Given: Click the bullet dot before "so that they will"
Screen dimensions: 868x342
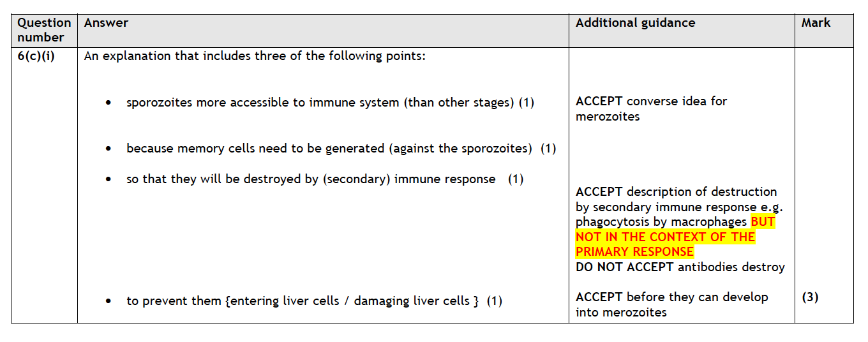Looking at the screenshot, I should click(109, 180).
